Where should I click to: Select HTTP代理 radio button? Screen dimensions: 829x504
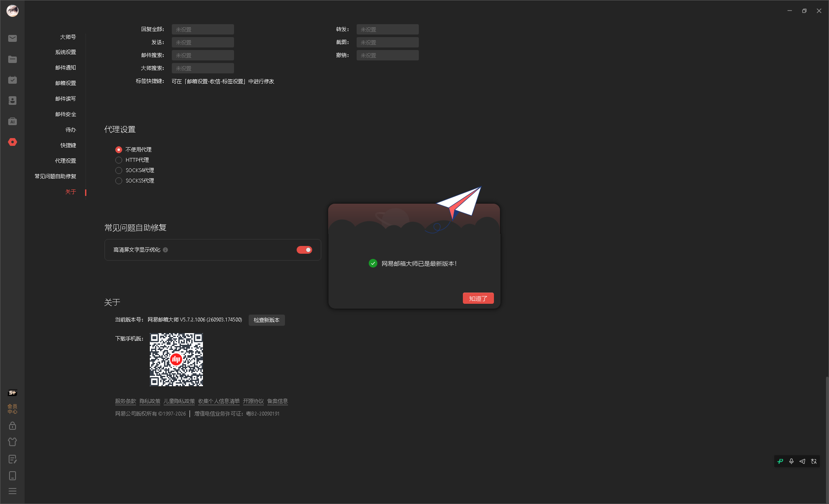pyautogui.click(x=119, y=160)
